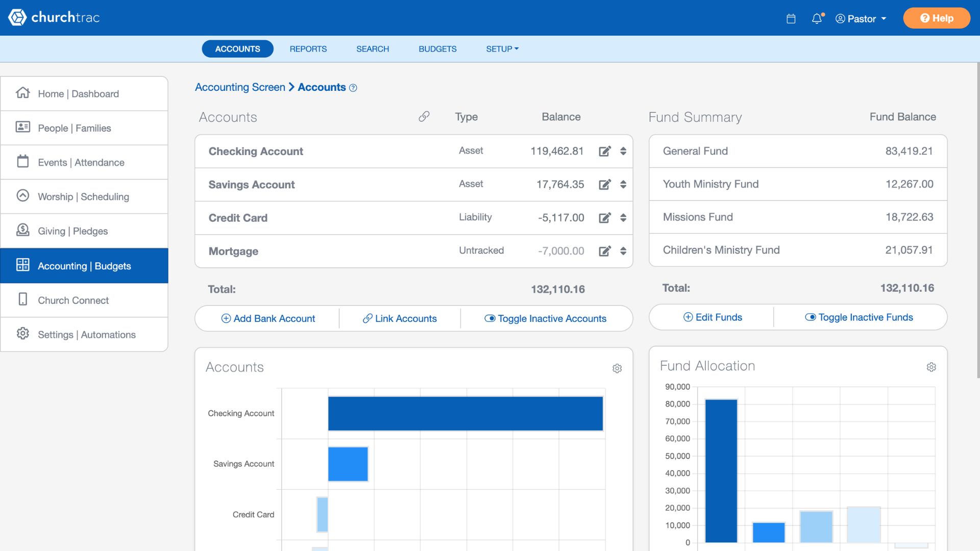Expand the SETUP dropdown menu
Screen dimensions: 980x551
coord(502,49)
